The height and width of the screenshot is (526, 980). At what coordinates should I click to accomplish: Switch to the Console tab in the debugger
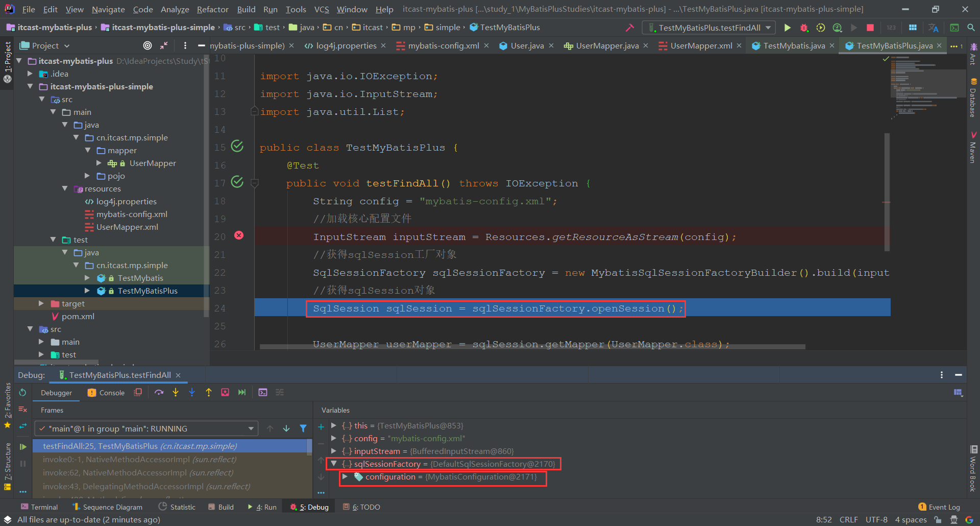(x=106, y=393)
